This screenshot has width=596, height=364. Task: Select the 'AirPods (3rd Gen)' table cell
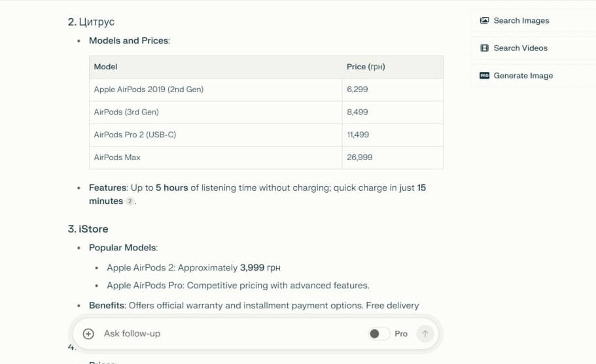pos(126,112)
